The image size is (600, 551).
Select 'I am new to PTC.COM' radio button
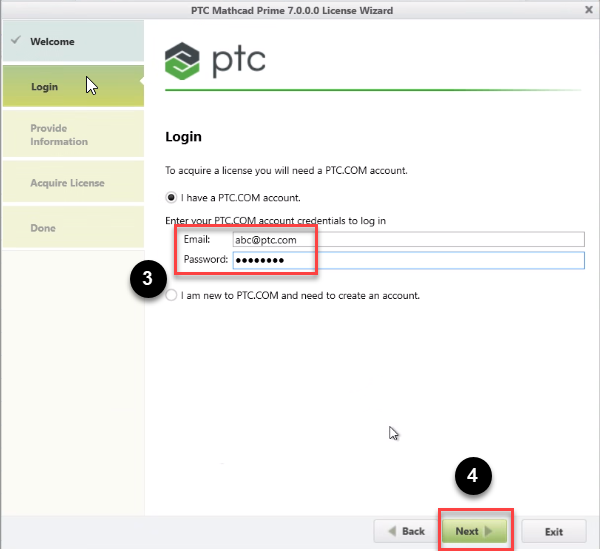click(x=171, y=295)
